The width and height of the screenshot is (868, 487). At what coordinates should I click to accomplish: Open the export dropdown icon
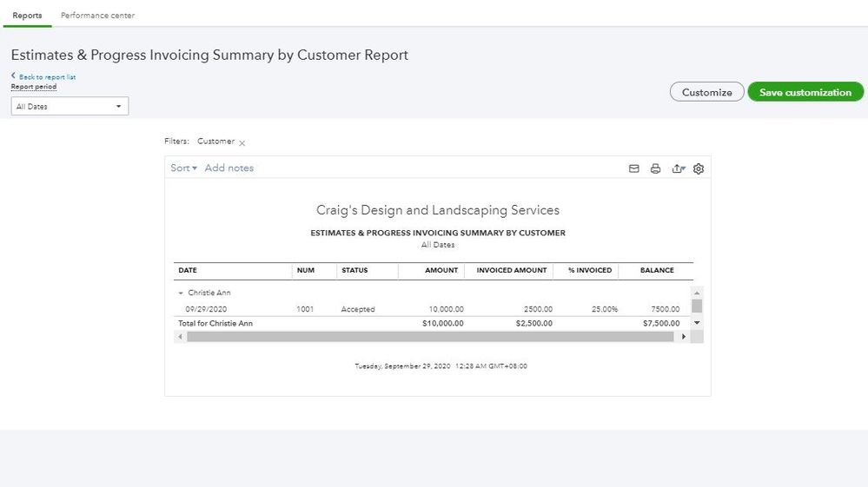coord(679,168)
